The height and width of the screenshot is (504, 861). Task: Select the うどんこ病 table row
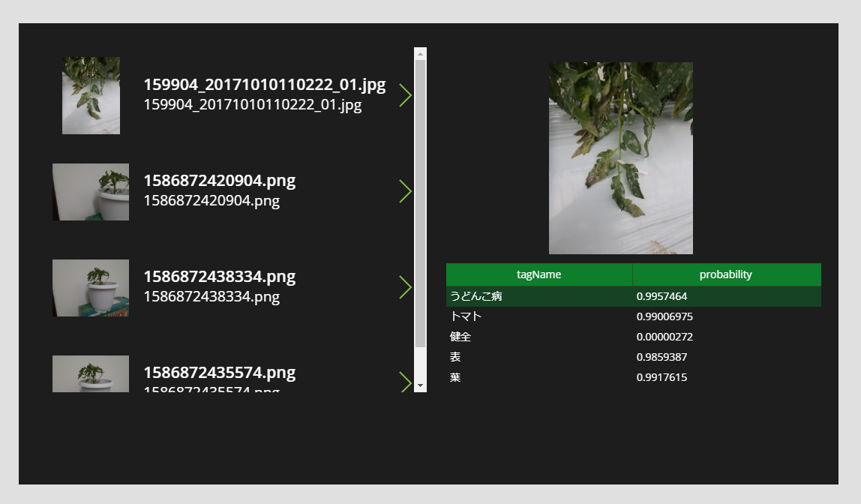pyautogui.click(x=634, y=296)
